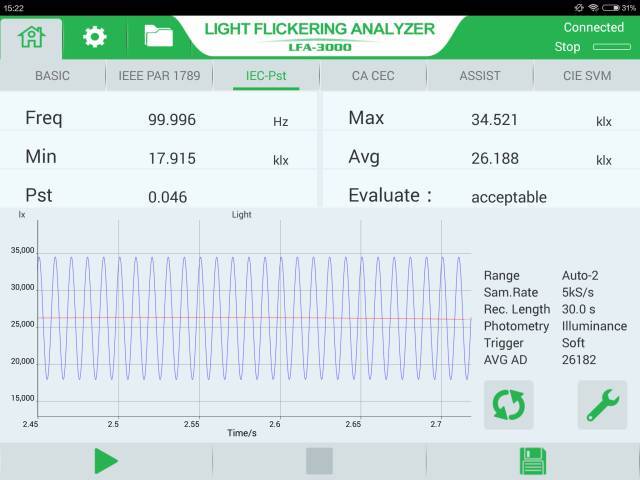Tap the system clock 15:22

click(x=13, y=8)
